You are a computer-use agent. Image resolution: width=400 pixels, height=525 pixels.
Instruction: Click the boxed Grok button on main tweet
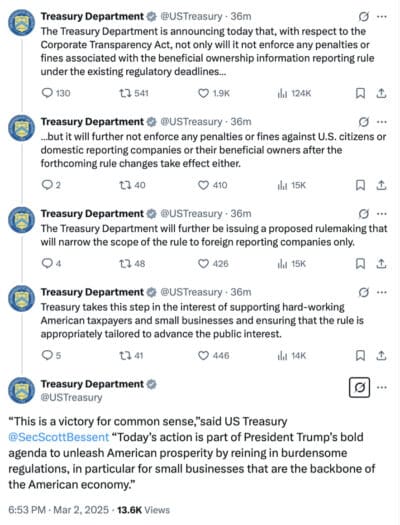point(359,387)
